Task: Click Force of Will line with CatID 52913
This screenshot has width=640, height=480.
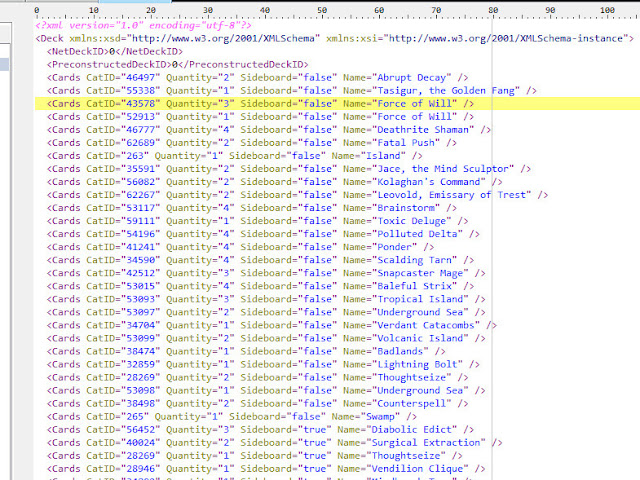Action: coord(260,117)
